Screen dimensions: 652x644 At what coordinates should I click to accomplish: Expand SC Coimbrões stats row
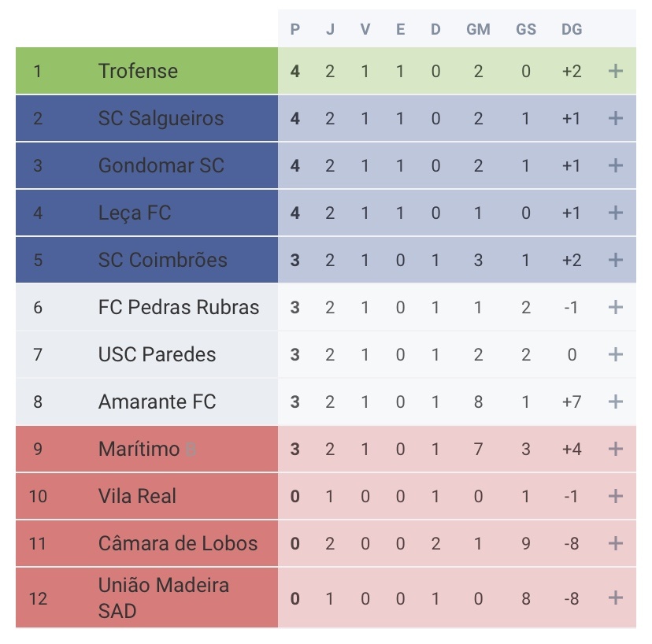pyautogui.click(x=615, y=261)
